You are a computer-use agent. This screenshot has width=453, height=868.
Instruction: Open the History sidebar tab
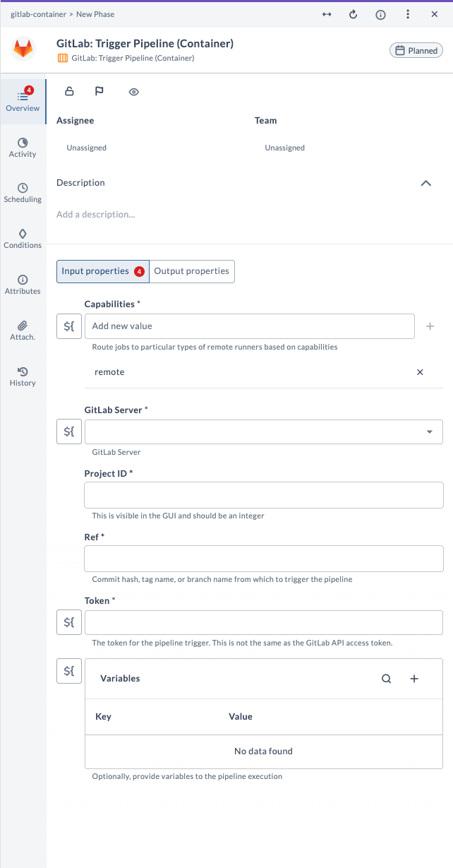[23, 376]
